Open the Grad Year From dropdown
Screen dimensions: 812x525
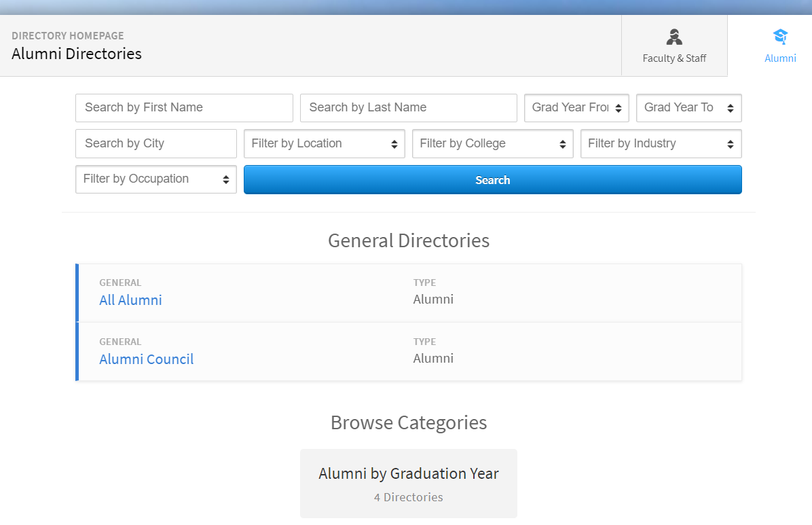click(x=576, y=107)
